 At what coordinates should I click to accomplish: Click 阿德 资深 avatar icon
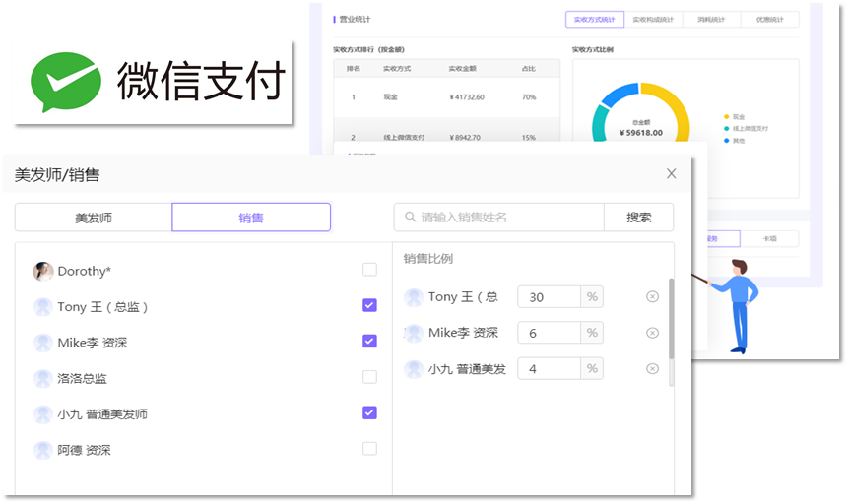coord(42,450)
